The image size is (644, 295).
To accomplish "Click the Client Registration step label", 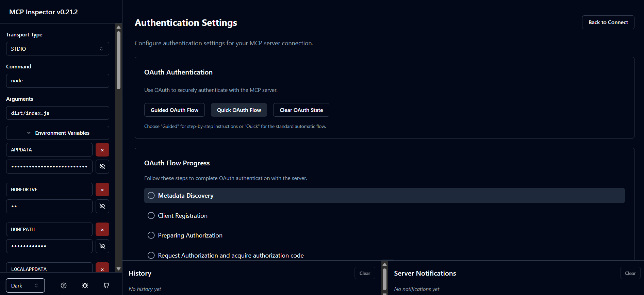I will pyautogui.click(x=183, y=216).
